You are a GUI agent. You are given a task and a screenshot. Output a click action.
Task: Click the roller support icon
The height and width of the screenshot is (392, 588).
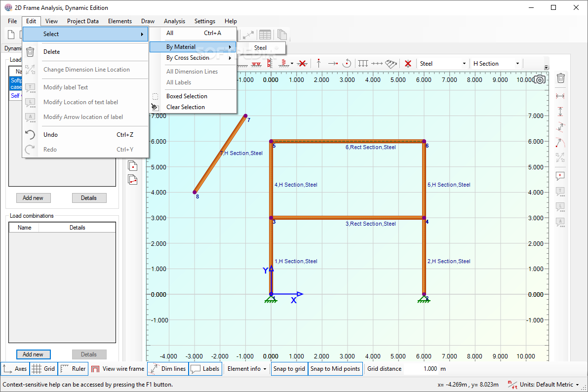pos(257,64)
